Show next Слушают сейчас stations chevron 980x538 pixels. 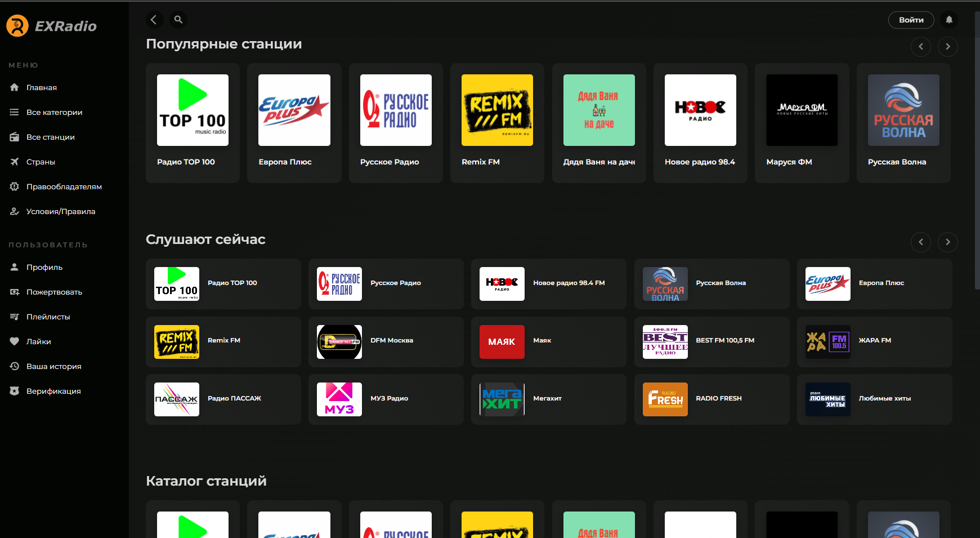coord(948,242)
